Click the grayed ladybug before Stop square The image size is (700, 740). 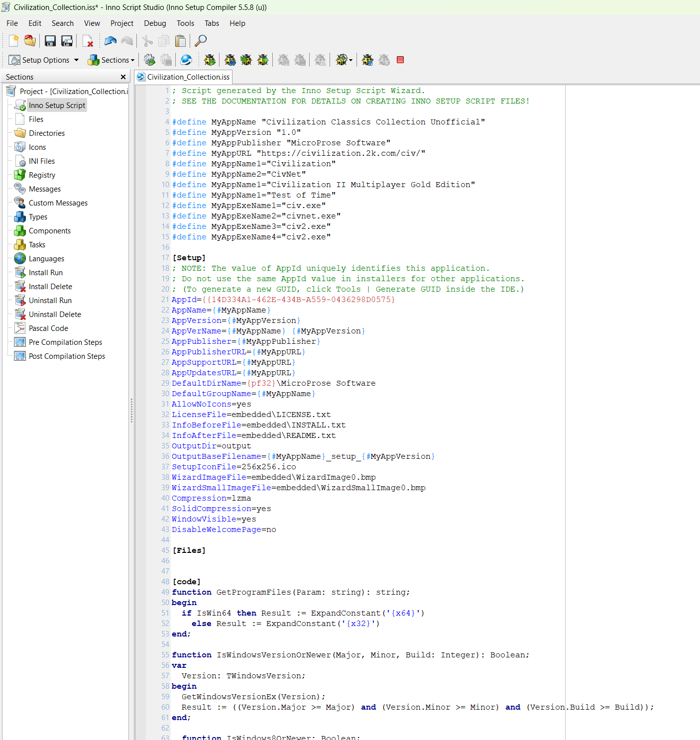(384, 60)
